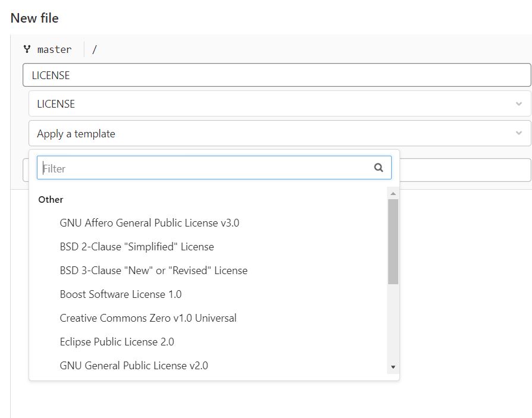Open the LICENSE template type dropdown
The width and height of the screenshot is (532, 418).
(x=280, y=104)
